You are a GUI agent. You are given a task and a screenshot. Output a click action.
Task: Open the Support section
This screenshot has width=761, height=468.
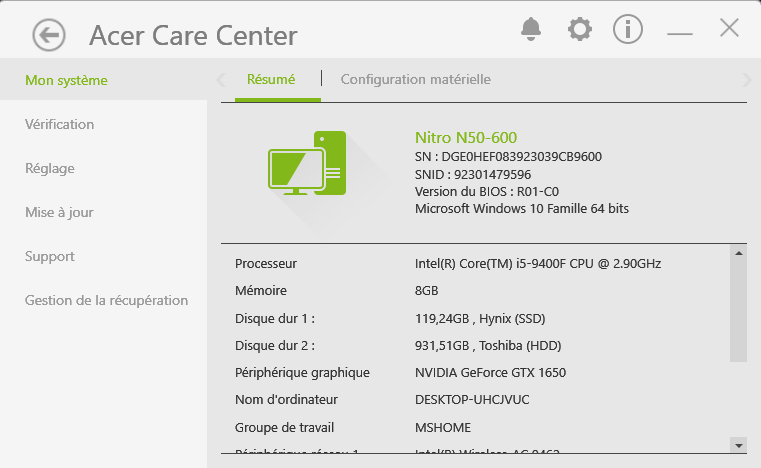[50, 256]
